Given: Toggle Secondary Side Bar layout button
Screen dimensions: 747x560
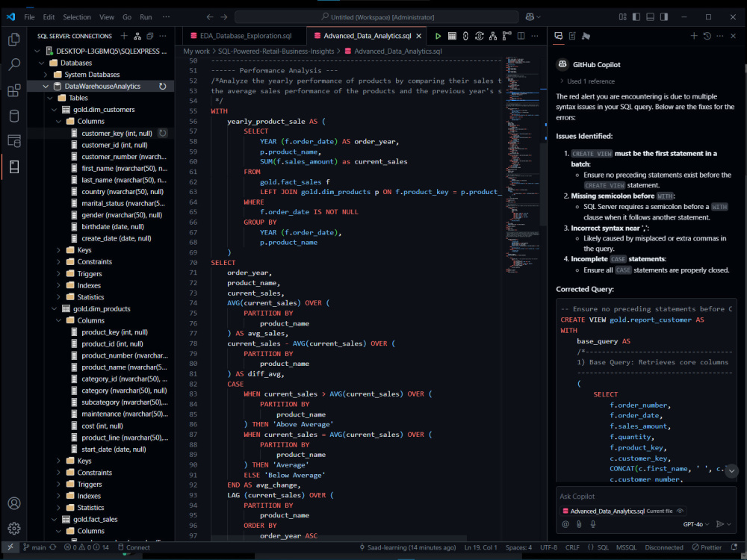Looking at the screenshot, I should tap(663, 17).
